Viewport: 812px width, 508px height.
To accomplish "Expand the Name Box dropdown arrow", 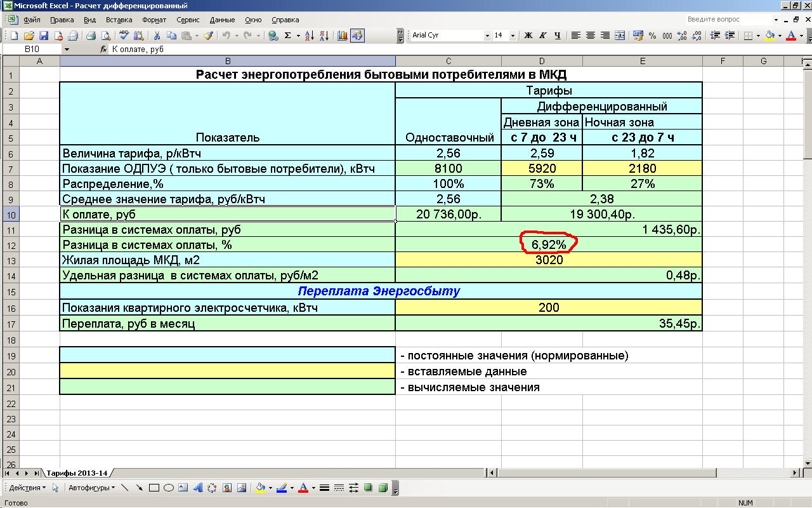I will 67,49.
